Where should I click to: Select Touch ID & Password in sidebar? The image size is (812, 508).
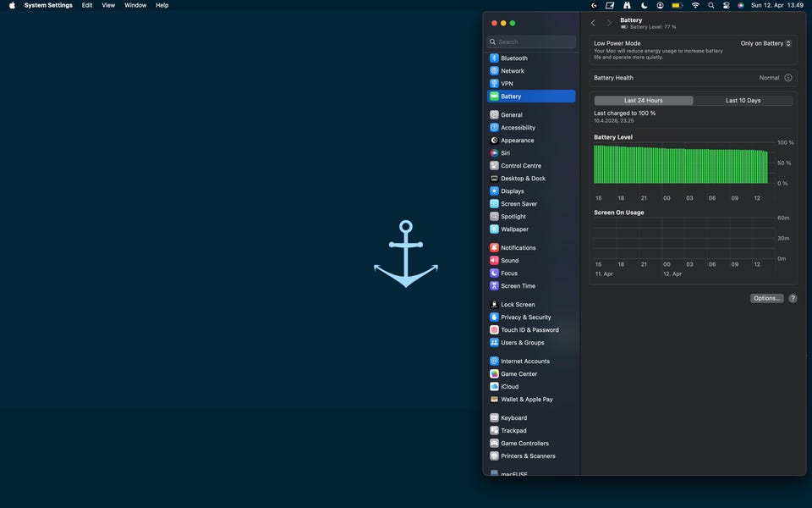coord(529,330)
